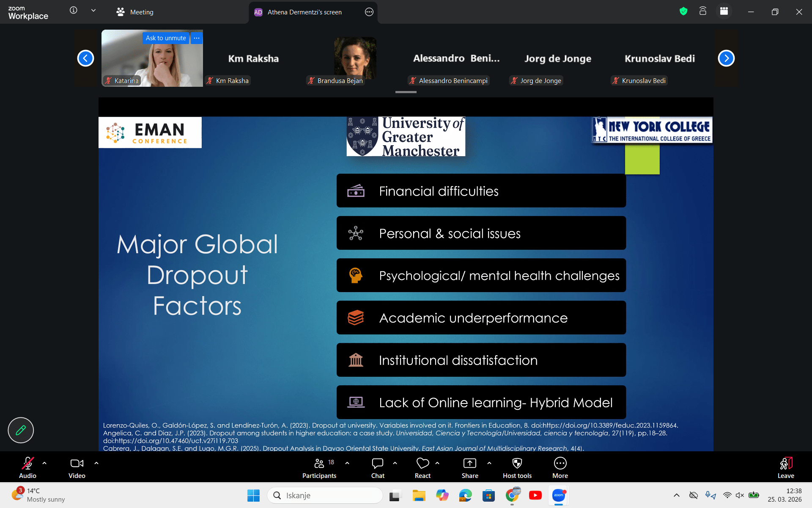The image size is (812, 508).
Task: Click the Share screen icon
Action: [469, 464]
